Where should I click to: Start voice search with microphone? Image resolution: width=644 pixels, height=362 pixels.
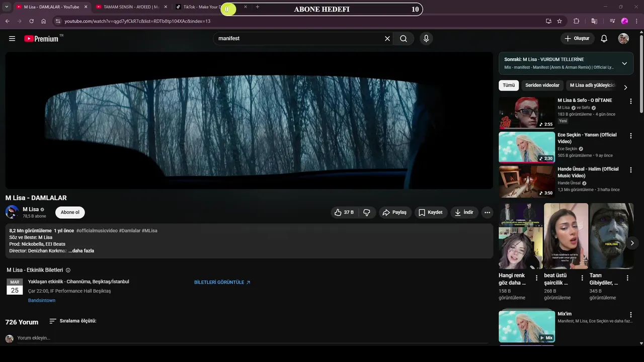coord(426,39)
